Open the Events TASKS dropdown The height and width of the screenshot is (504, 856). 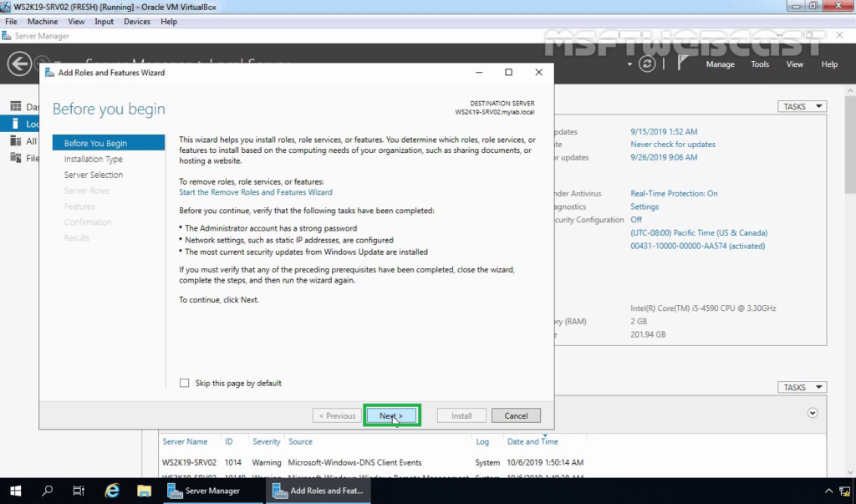[x=802, y=388]
